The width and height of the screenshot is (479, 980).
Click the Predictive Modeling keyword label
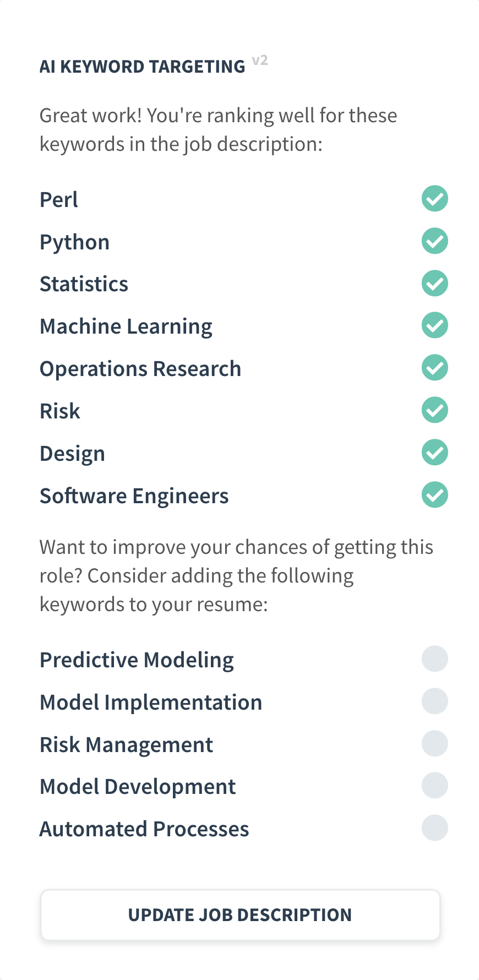tap(137, 660)
